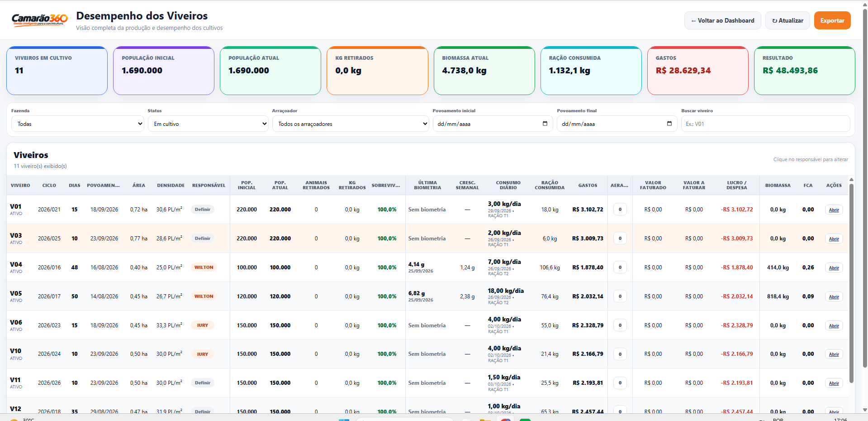Click the LUCRO / DESPESA column header

pyautogui.click(x=736, y=185)
